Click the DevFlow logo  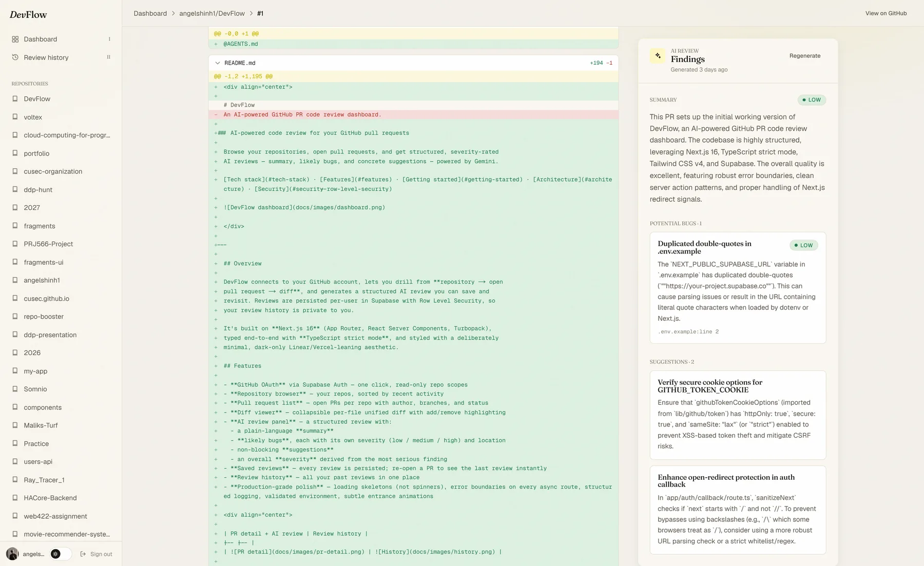point(28,15)
